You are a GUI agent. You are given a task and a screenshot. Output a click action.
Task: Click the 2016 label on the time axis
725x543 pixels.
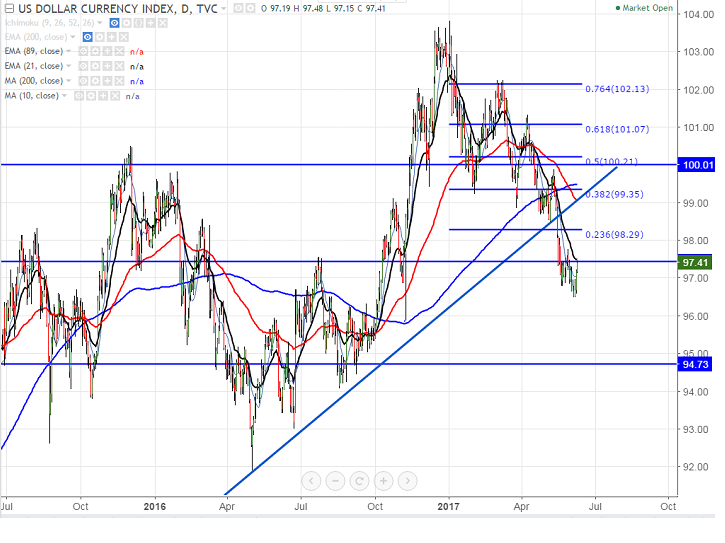point(154,506)
